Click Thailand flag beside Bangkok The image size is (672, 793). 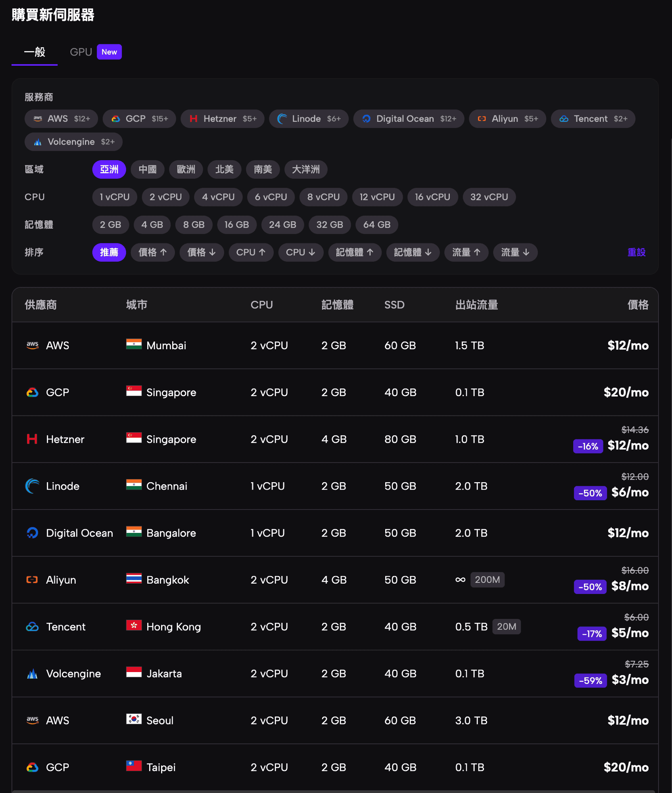tap(134, 578)
